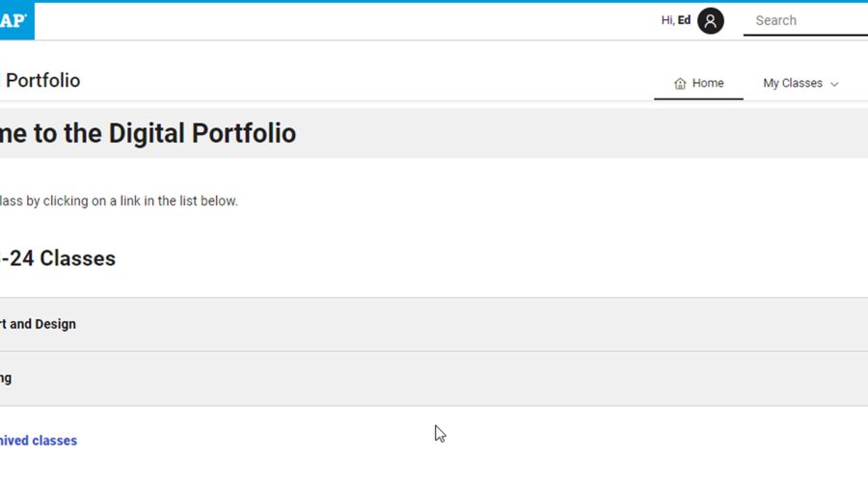
Task: Click the bold name Ed in the header
Action: click(x=684, y=20)
